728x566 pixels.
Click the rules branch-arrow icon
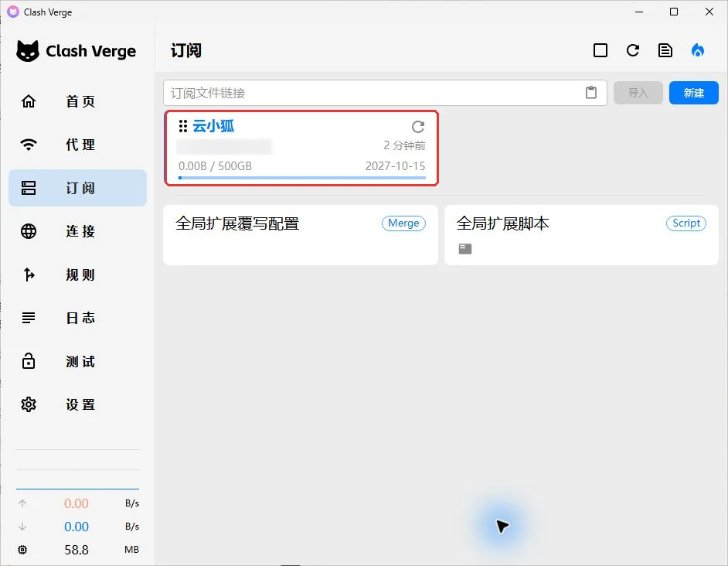[x=29, y=274]
